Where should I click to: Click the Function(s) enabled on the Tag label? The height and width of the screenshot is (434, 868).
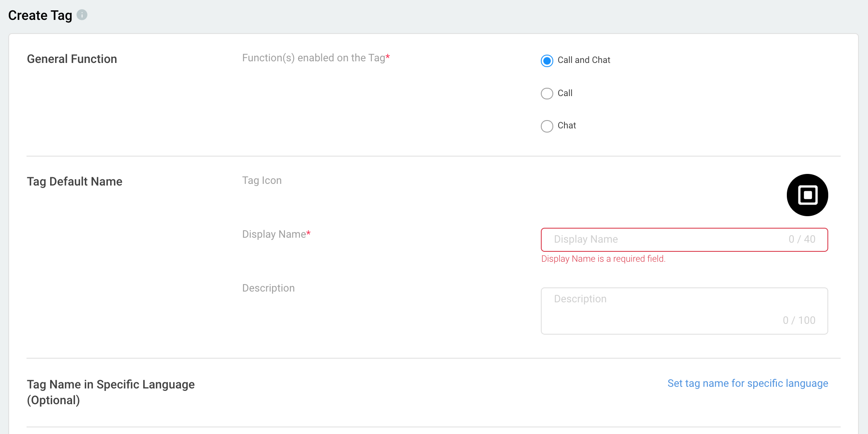[316, 58]
